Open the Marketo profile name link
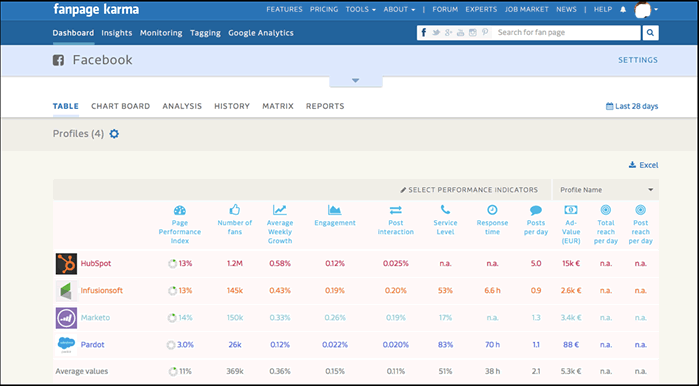 click(x=96, y=318)
